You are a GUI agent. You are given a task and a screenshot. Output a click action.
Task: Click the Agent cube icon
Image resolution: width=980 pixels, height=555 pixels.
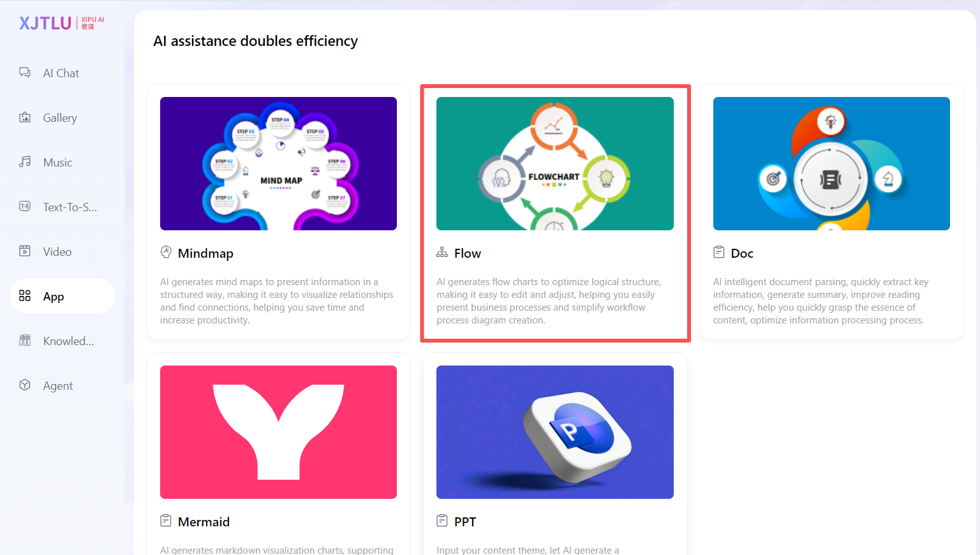coord(25,385)
